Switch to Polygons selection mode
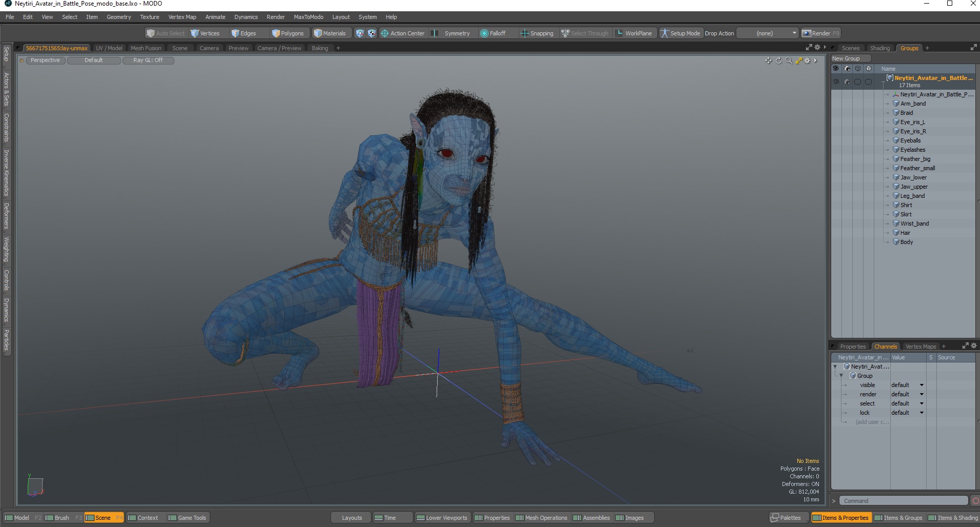The width and height of the screenshot is (980, 527). (288, 33)
